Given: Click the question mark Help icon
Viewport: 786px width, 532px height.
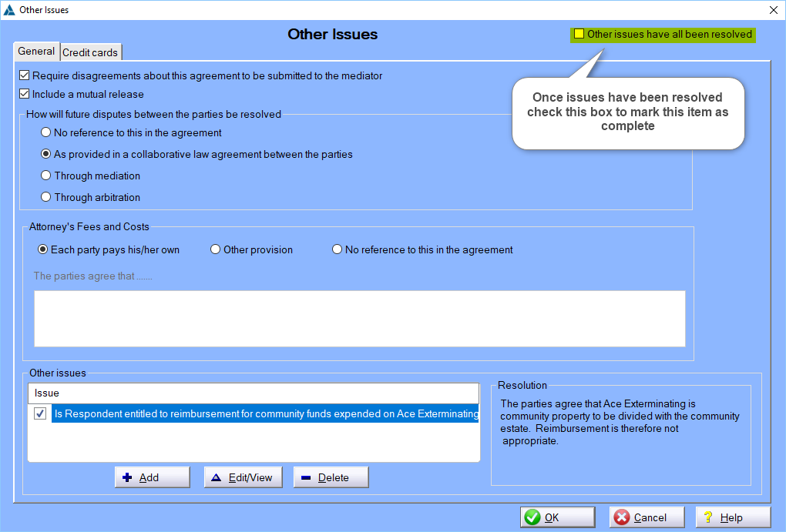Looking at the screenshot, I should pos(708,517).
